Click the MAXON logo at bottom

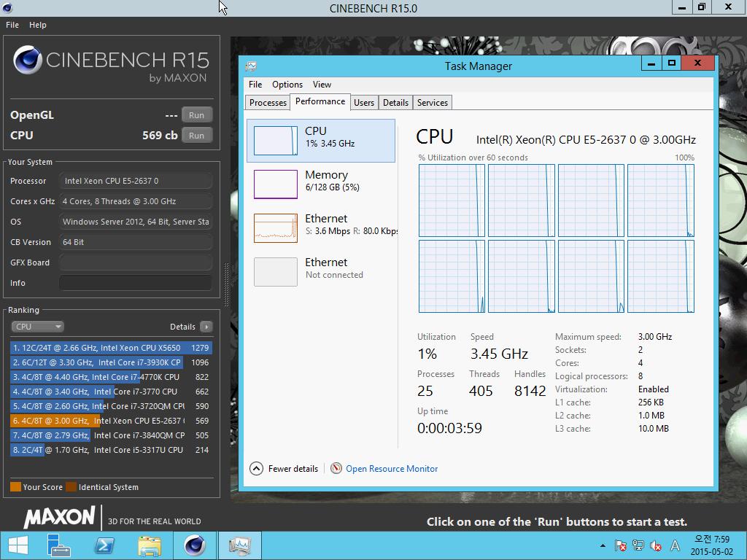tap(60, 517)
